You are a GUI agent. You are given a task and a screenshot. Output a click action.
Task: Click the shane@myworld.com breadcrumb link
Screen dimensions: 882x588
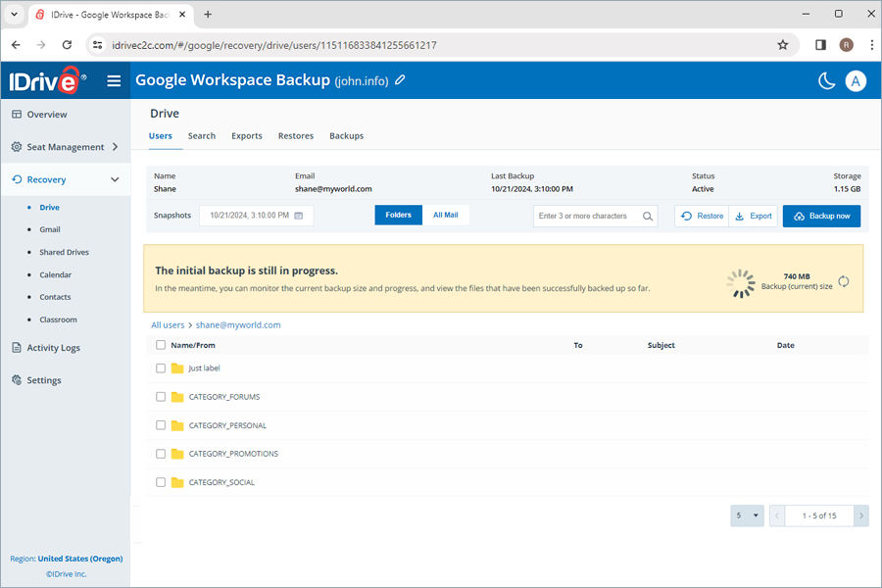pyautogui.click(x=238, y=324)
